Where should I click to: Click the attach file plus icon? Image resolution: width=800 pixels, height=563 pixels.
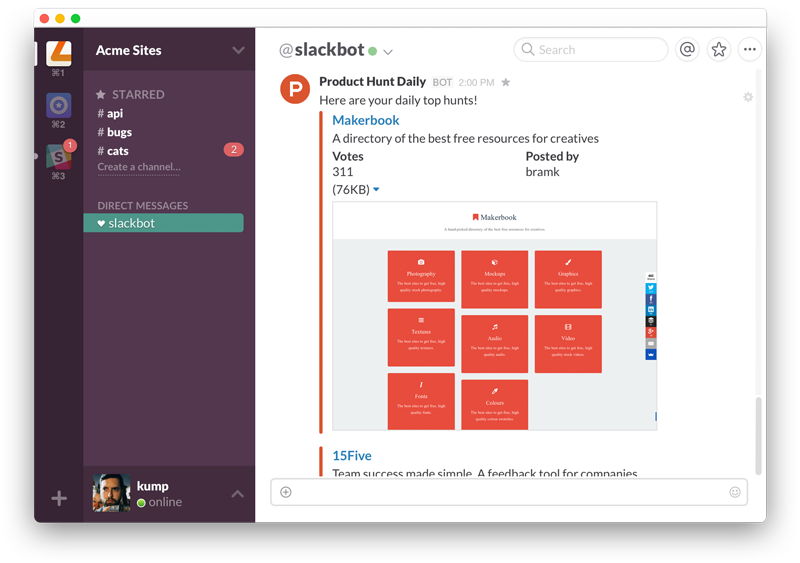[286, 492]
